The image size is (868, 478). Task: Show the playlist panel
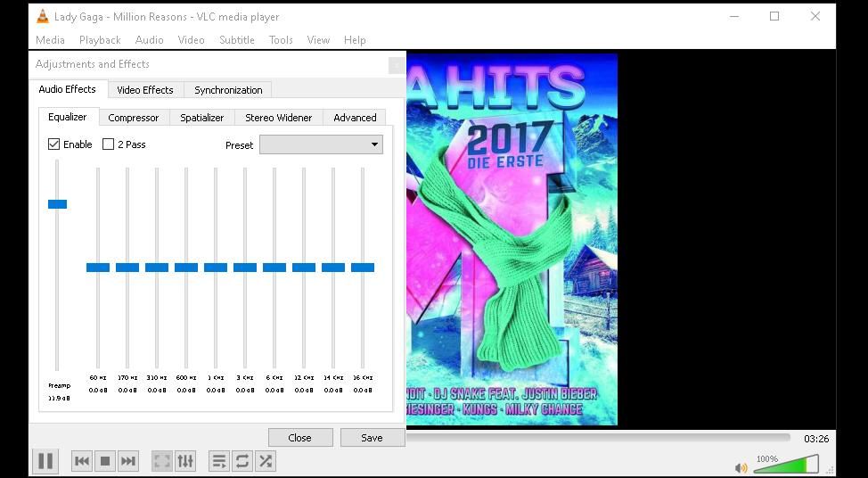tap(218, 461)
